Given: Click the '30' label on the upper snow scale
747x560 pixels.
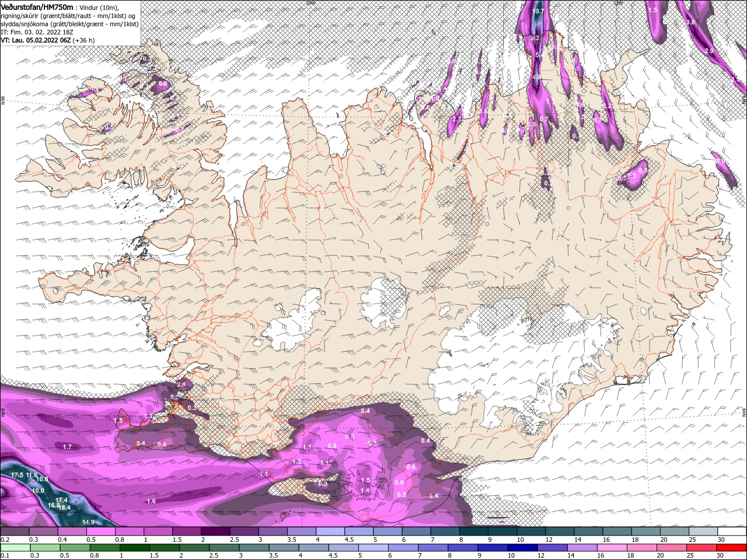Looking at the screenshot, I should (x=721, y=540).
